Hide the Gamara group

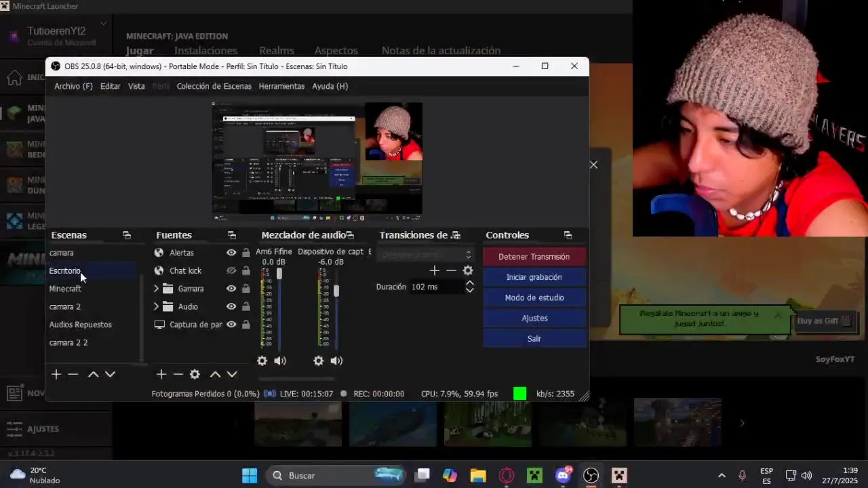pos(231,289)
